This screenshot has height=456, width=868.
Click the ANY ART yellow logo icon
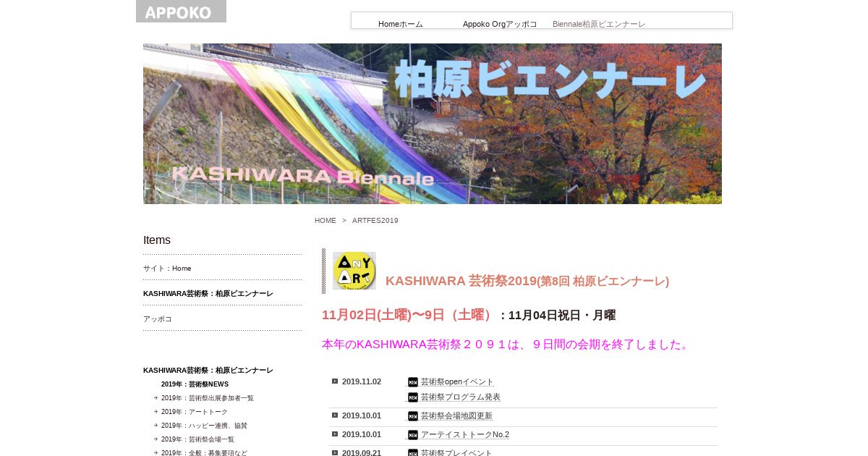pos(354,271)
